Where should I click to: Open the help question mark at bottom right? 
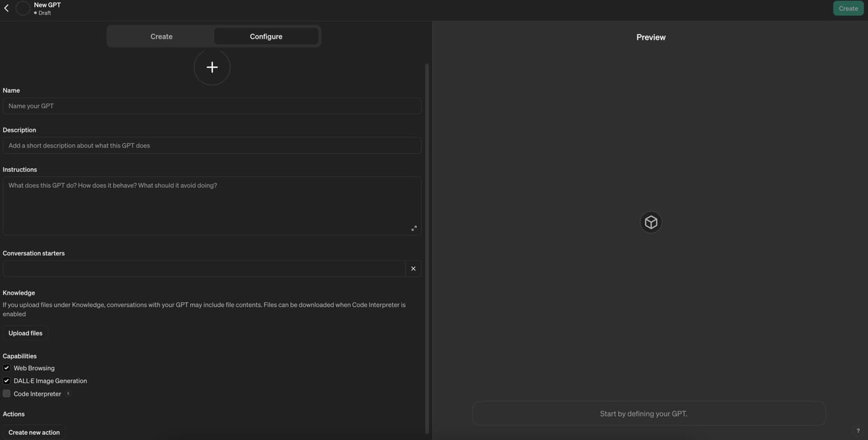click(x=857, y=430)
